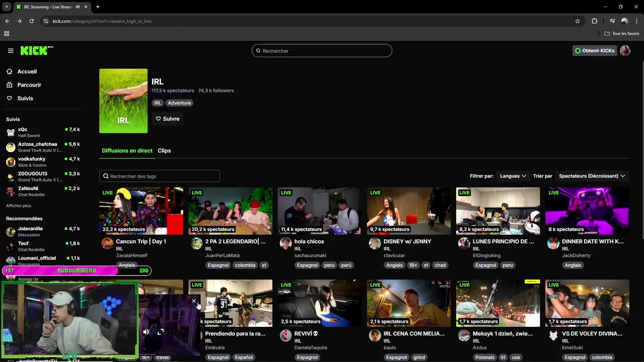Screen dimensions: 644x362
Task: Open hola chicos stream title
Action: [x=309, y=241]
